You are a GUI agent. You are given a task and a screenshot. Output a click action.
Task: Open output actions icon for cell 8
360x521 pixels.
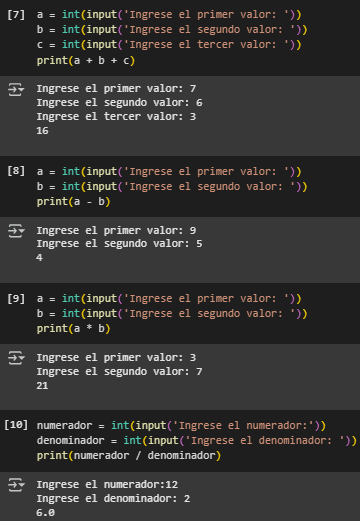coord(16,231)
